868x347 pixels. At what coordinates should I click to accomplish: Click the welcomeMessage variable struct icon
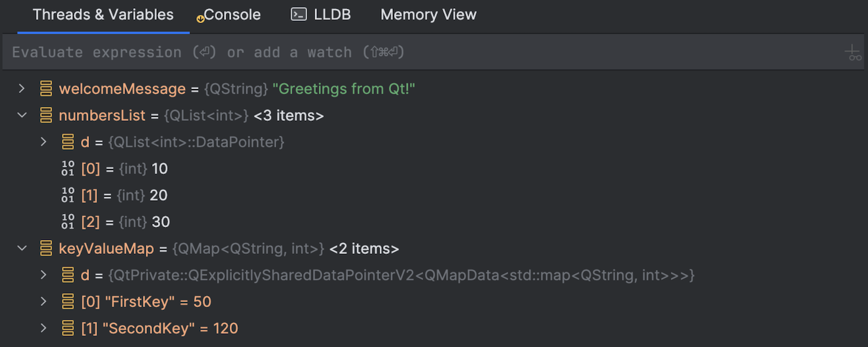coord(46,89)
